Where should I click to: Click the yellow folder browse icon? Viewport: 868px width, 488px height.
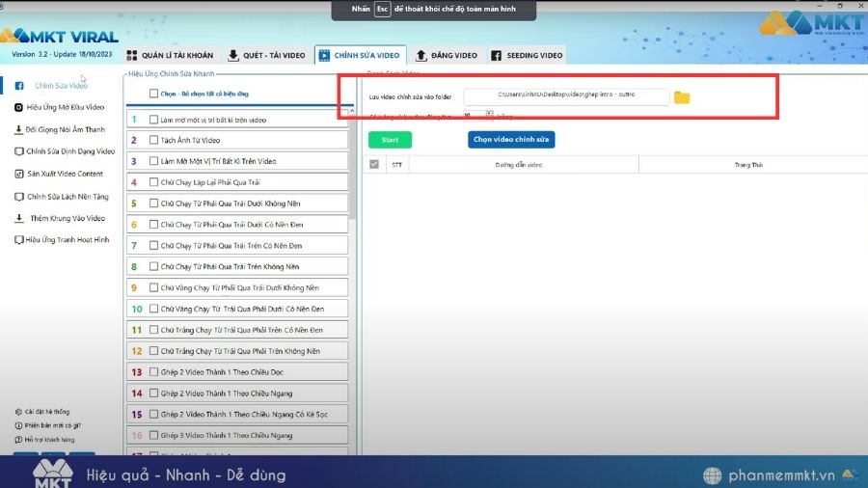tap(682, 97)
